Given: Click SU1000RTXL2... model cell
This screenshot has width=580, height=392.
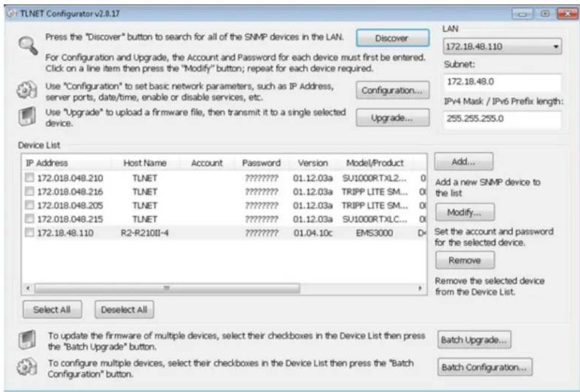Looking at the screenshot, I should pos(374,178).
